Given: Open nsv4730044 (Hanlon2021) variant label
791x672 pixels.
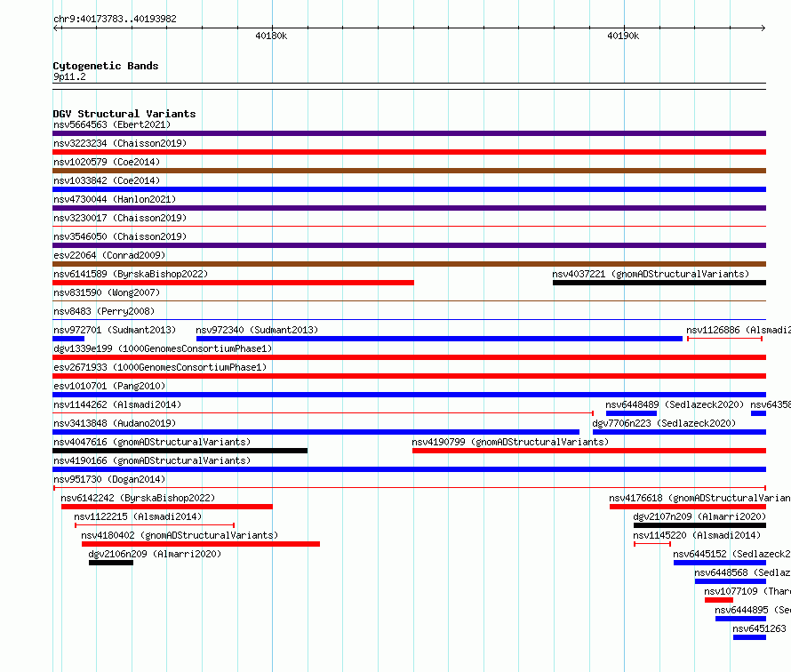Looking at the screenshot, I should coord(115,199).
